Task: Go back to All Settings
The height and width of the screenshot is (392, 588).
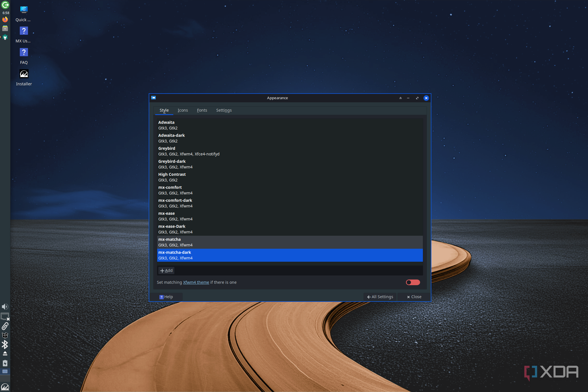Action: [380, 297]
